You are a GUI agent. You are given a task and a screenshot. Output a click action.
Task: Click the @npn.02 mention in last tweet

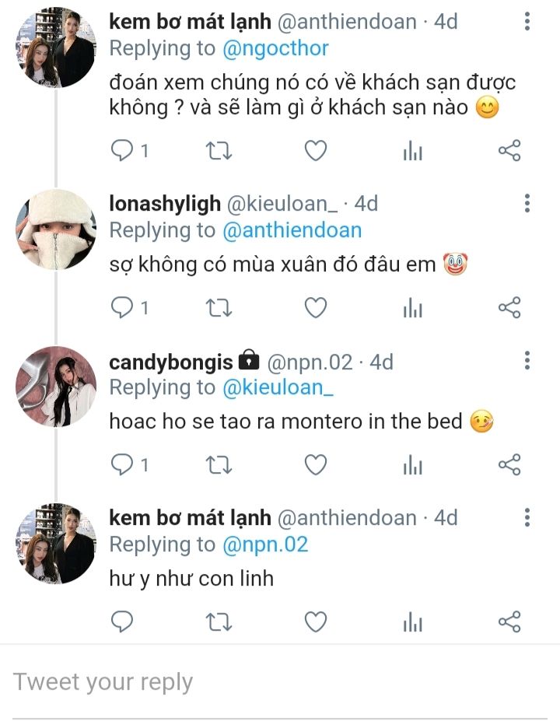click(265, 544)
